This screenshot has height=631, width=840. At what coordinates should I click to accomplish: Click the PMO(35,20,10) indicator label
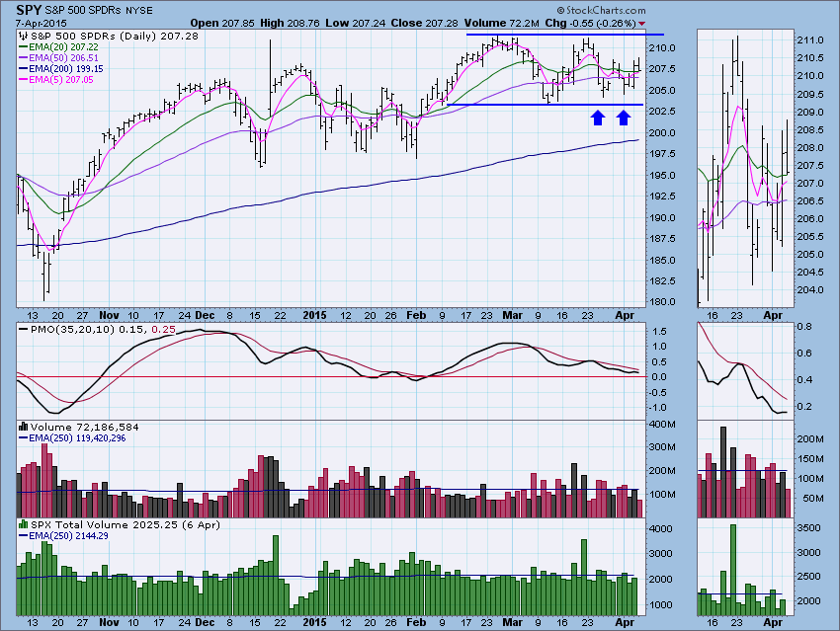[72, 329]
